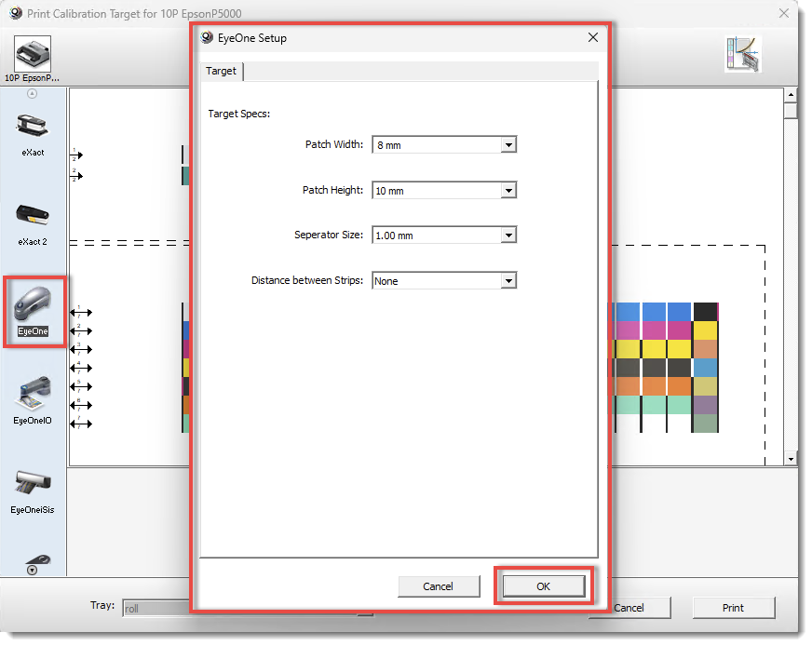Click the preview scrollbar thumb

tap(791, 111)
